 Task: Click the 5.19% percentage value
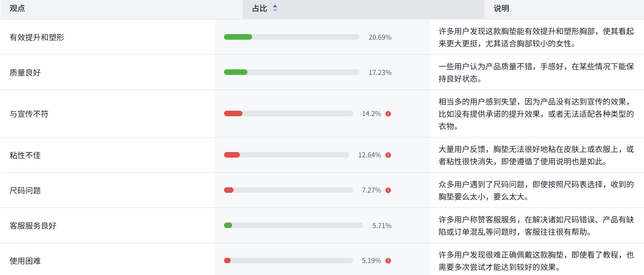(x=371, y=261)
